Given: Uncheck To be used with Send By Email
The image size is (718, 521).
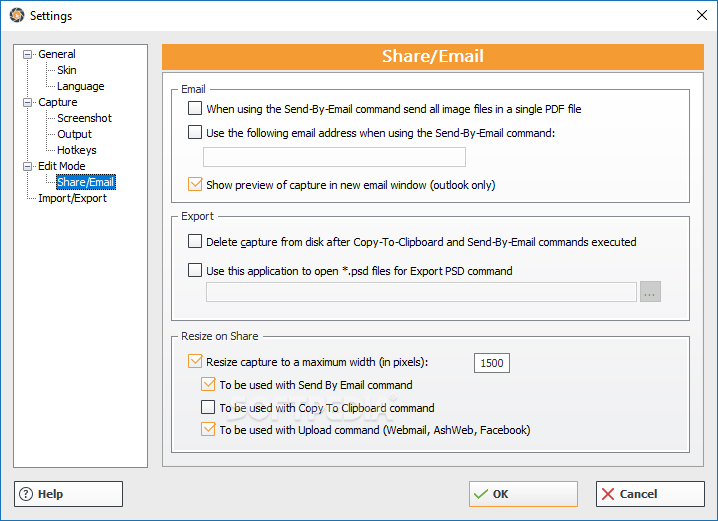Looking at the screenshot, I should click(208, 384).
